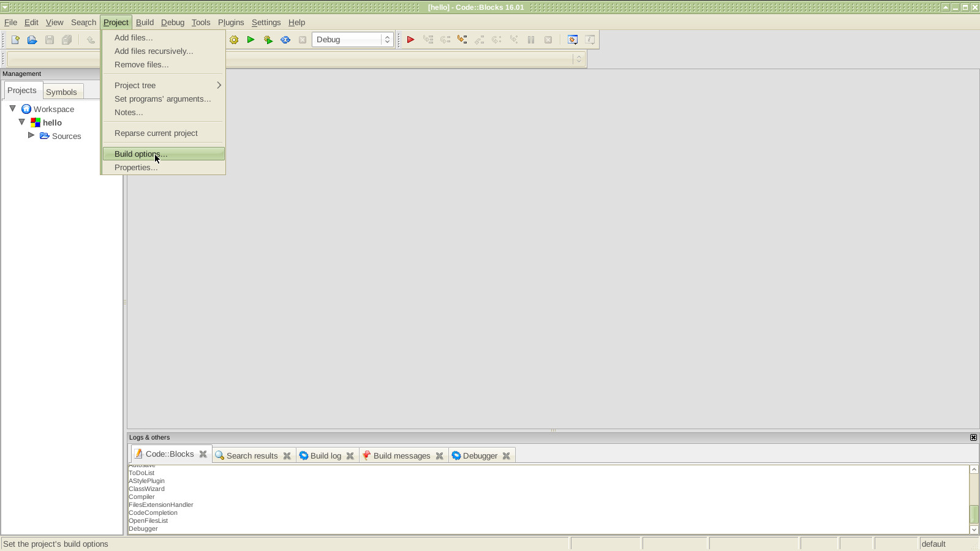Screen dimensions: 980x551
Task: Collapse the hello project tree node
Action: coord(22,122)
